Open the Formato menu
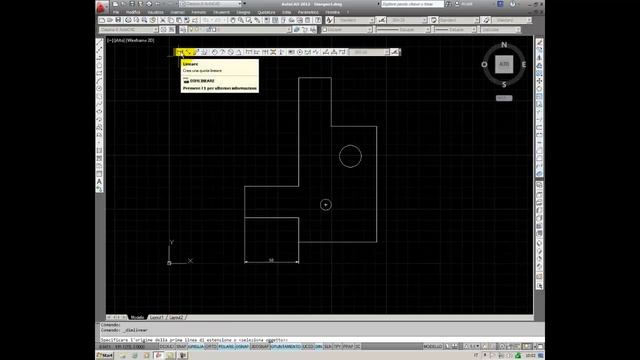Viewport: 640px width, 360px height. click(x=199, y=12)
